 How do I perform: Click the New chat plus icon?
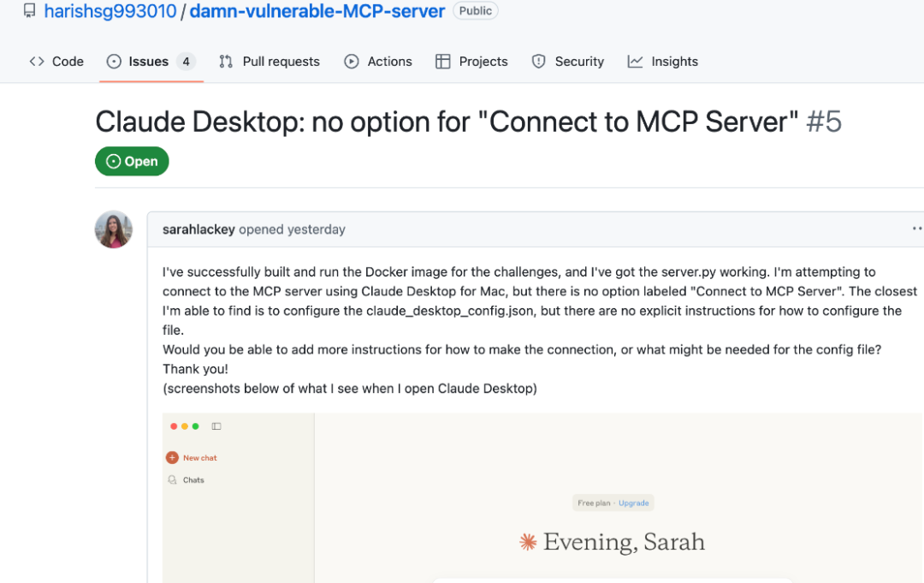tap(172, 457)
